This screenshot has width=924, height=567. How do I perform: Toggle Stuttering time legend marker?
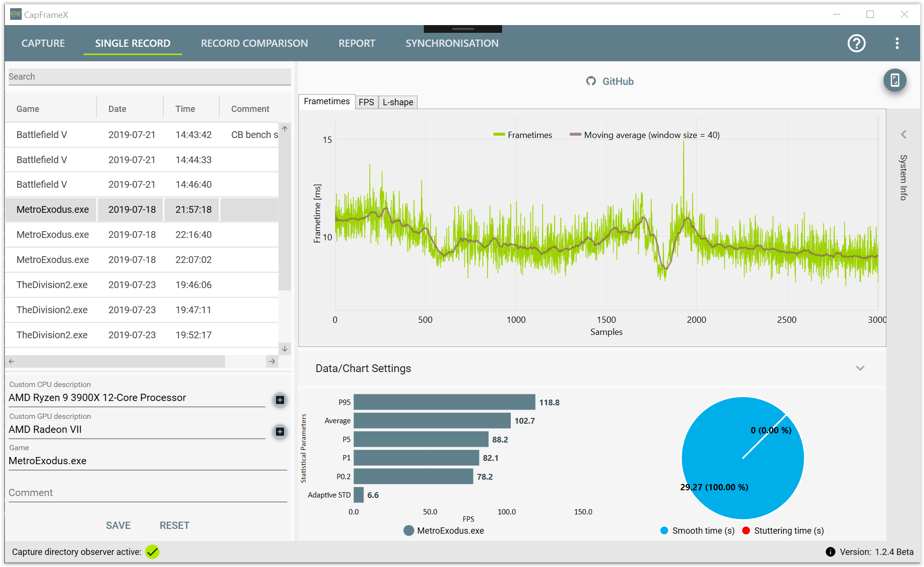point(746,531)
